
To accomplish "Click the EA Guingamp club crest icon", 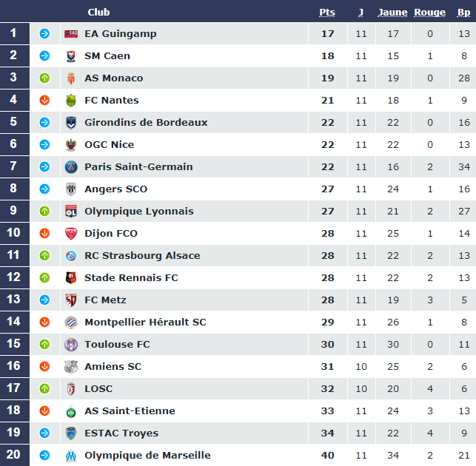I will tap(71, 34).
